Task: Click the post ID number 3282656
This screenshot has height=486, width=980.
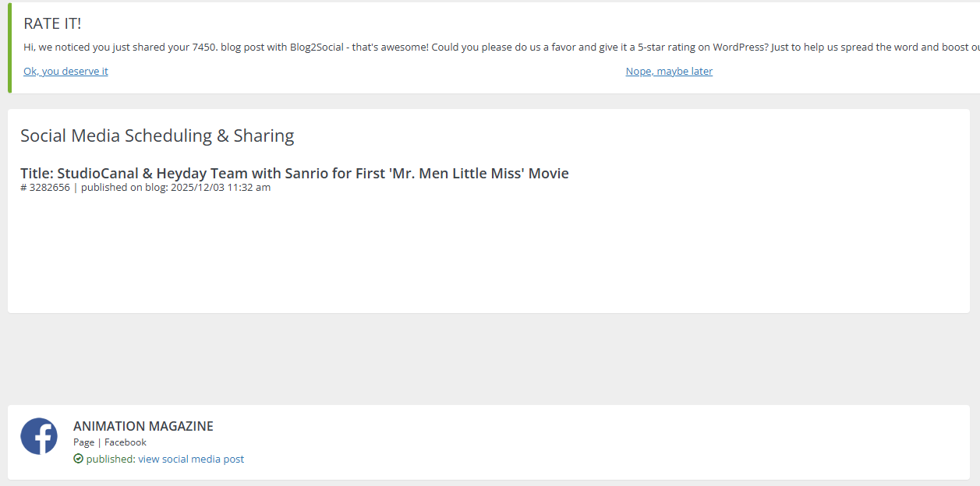Action: (49, 187)
